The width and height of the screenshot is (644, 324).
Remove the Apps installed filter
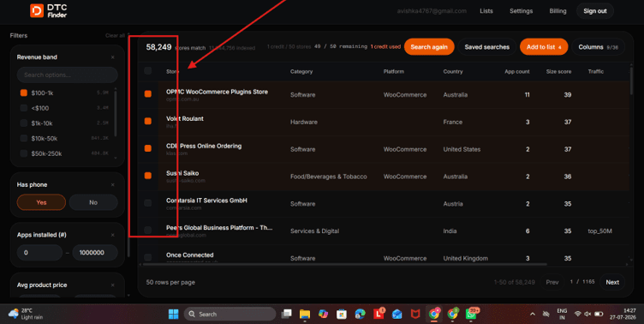point(112,235)
